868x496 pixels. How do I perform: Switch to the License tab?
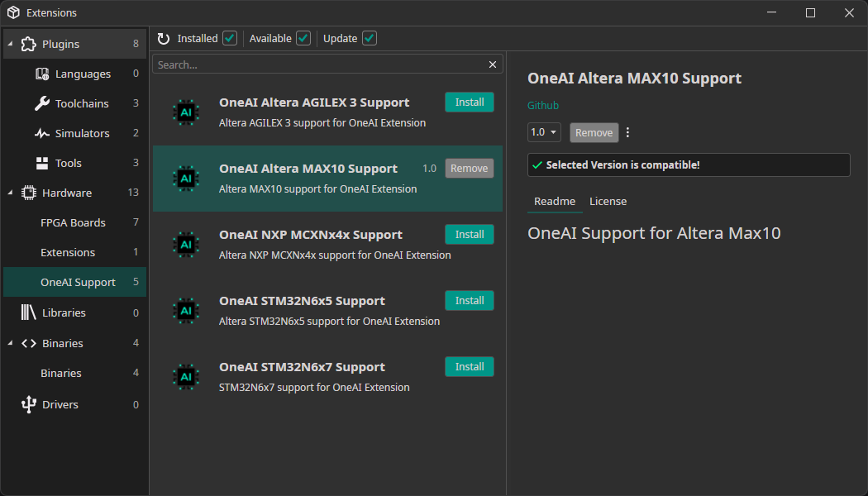click(608, 201)
